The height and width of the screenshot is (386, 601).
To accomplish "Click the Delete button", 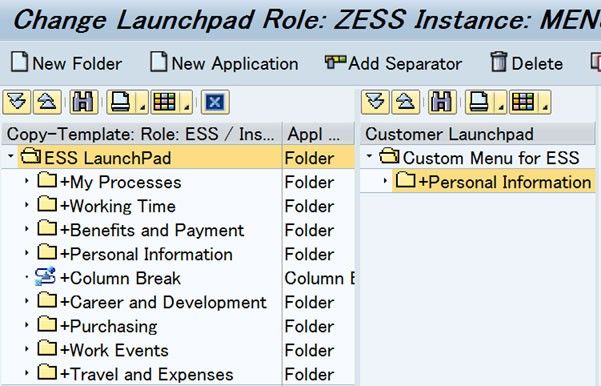I will (x=527, y=63).
